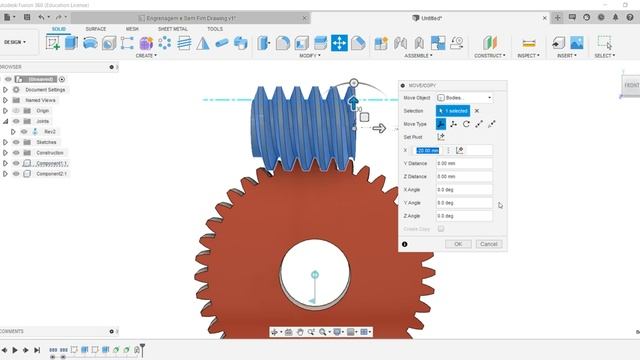Image resolution: width=640 pixels, height=360 pixels.
Task: Switch to the TOOLS tab
Action: point(215,29)
